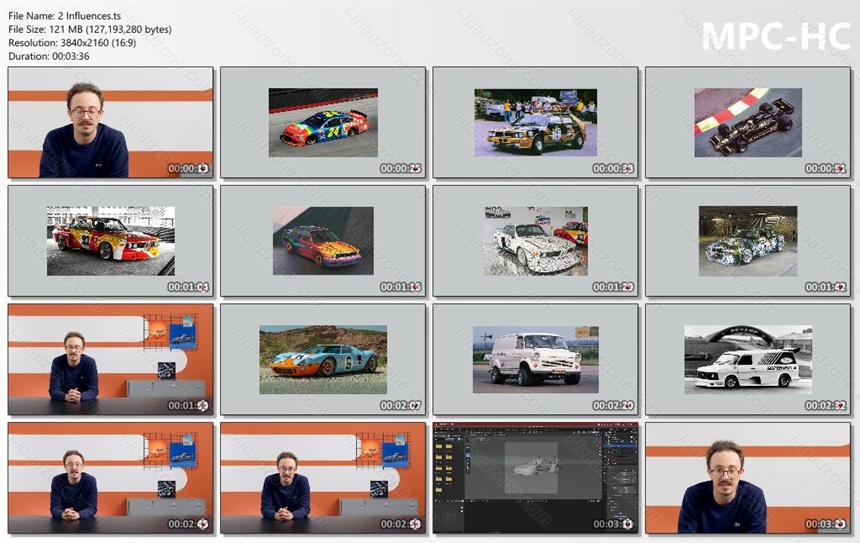Click the 'Duration: 00:03:36' text
Image resolution: width=860 pixels, height=543 pixels.
click(49, 56)
